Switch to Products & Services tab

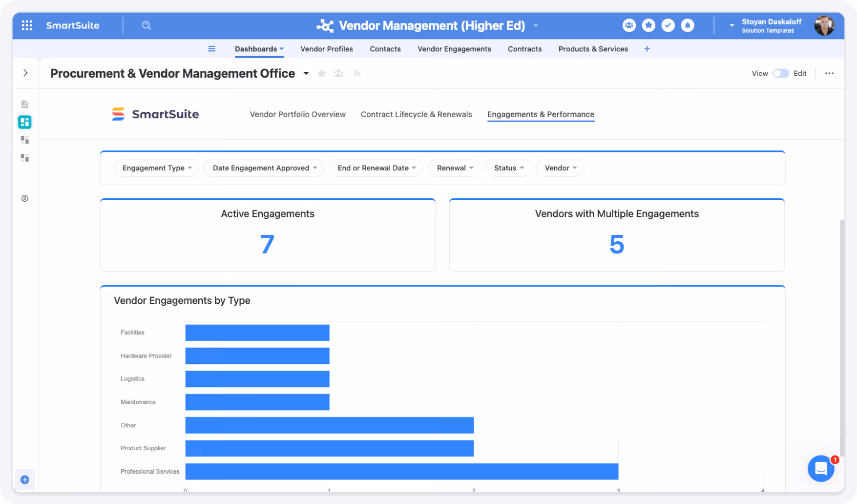tap(593, 49)
